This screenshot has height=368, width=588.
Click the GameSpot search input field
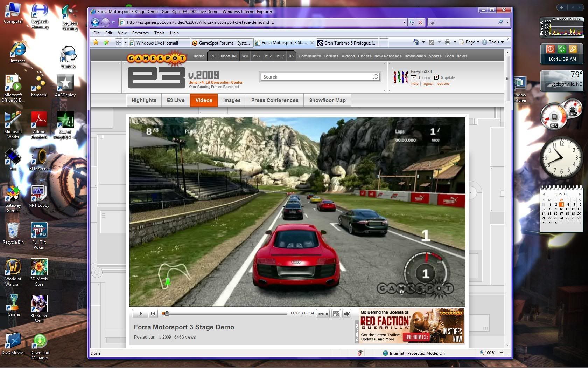click(317, 77)
